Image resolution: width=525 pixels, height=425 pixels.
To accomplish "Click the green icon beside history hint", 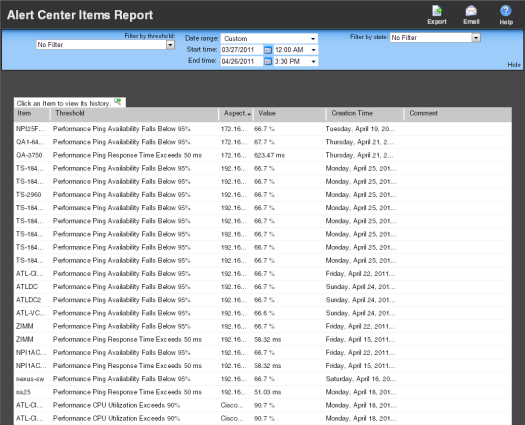I will pyautogui.click(x=118, y=101).
